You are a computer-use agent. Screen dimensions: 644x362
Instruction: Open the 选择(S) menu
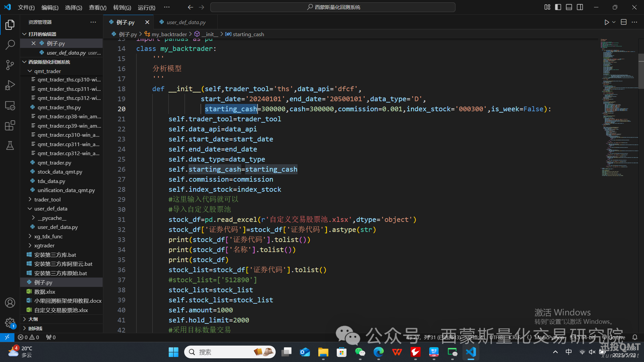[73, 7]
